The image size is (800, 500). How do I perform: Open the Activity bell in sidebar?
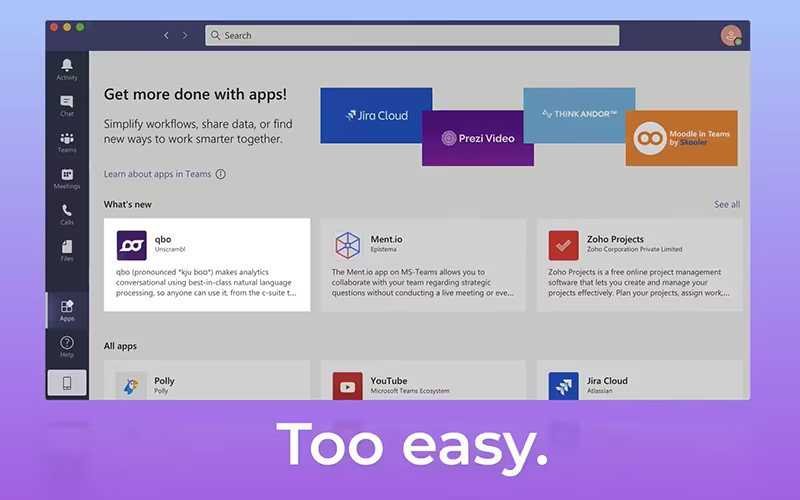(67, 69)
